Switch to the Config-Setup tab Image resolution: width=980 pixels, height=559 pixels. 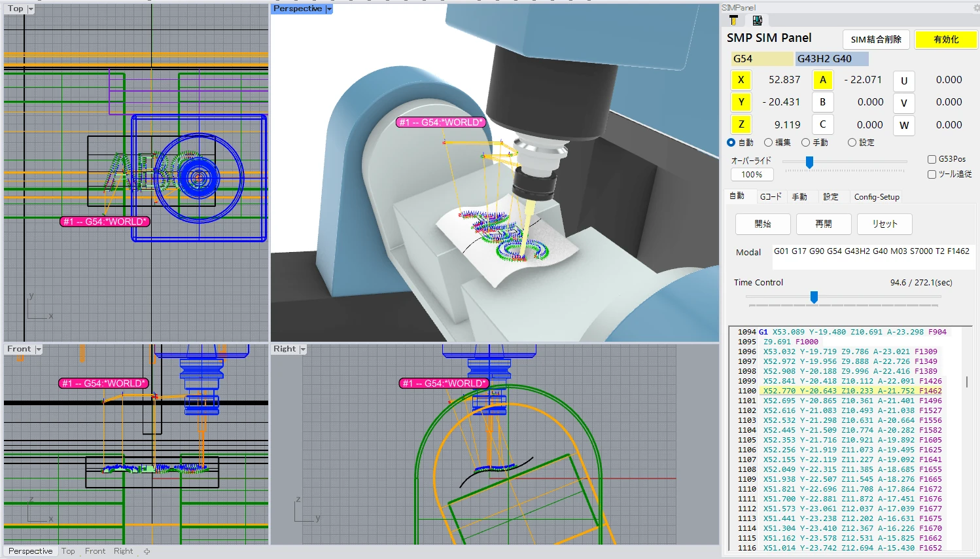(877, 196)
